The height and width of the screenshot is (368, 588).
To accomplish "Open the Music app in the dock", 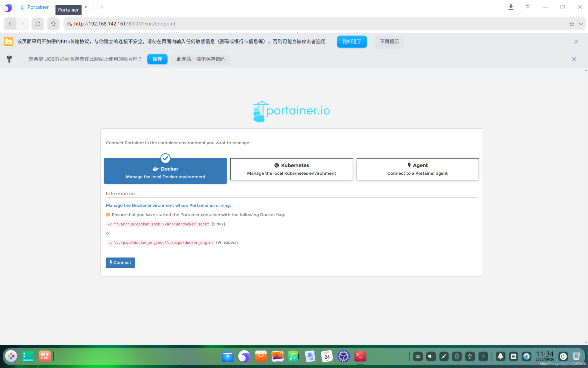I will (294, 356).
